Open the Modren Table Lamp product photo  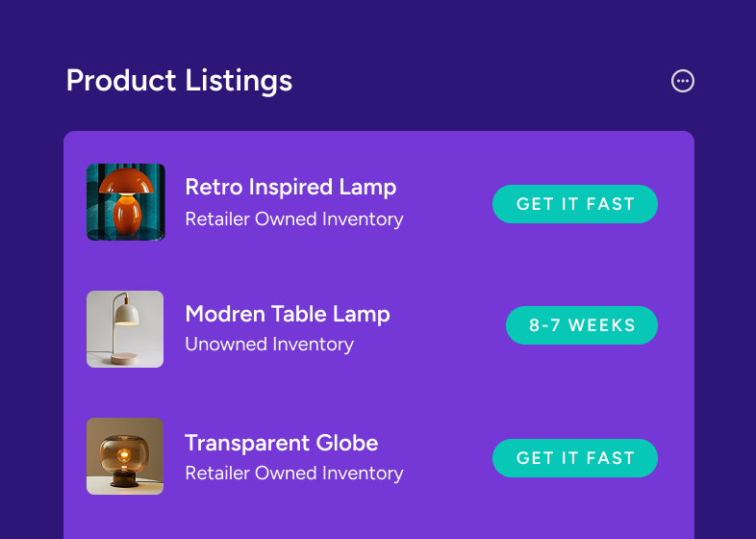[125, 329]
